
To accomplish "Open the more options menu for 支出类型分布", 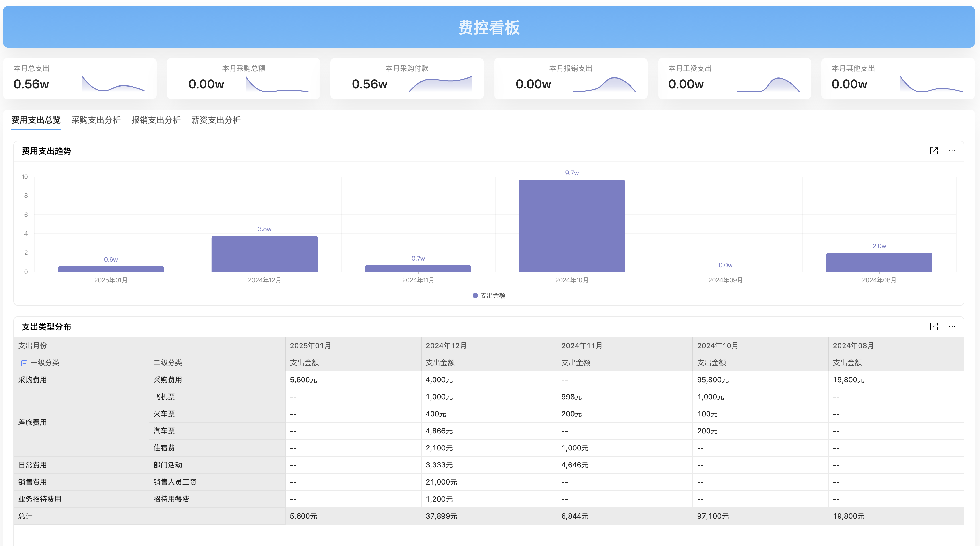I will coord(952,326).
